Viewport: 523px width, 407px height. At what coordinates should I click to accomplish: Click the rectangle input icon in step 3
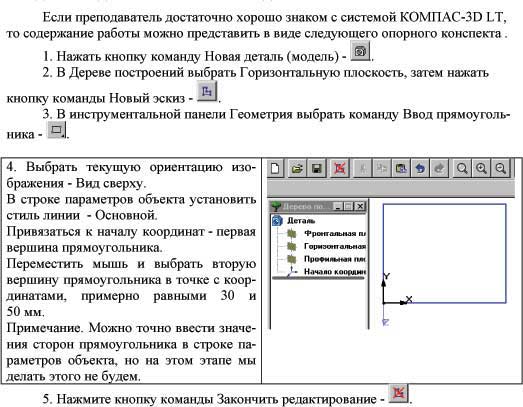point(56,130)
